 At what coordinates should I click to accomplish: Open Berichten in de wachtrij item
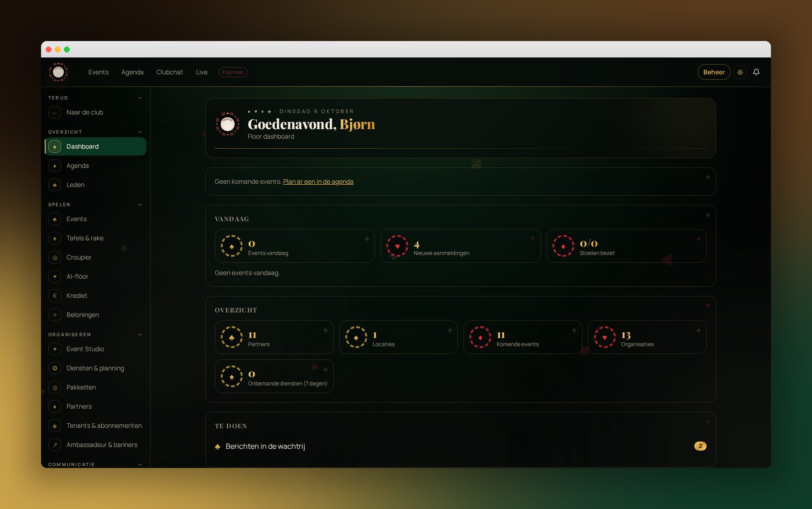point(461,446)
